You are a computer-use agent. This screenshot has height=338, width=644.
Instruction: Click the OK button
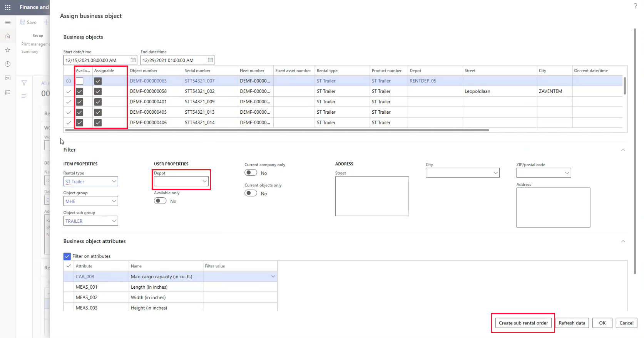[602, 323]
